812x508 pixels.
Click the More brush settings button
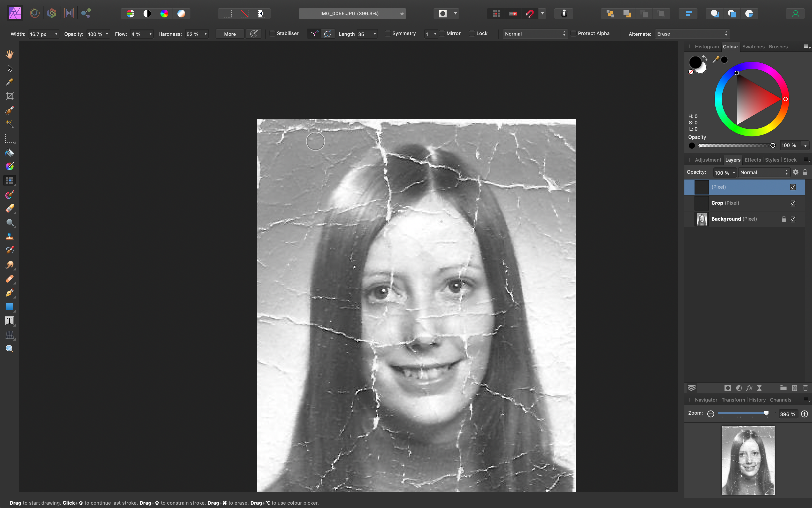(x=230, y=34)
